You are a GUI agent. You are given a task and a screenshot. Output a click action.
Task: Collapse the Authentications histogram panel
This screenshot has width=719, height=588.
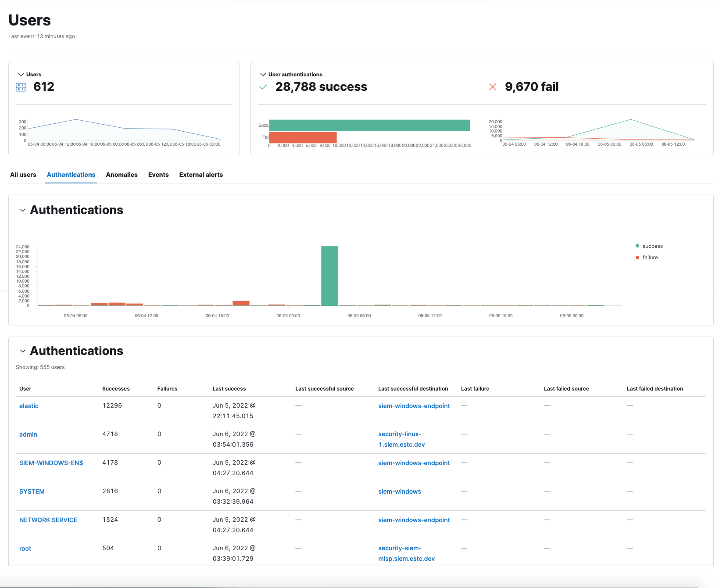[23, 211]
